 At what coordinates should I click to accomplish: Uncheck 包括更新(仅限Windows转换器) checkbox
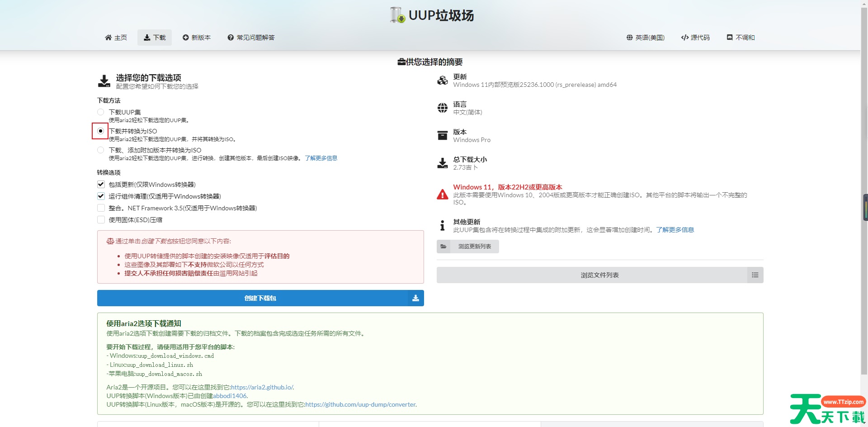click(x=101, y=184)
